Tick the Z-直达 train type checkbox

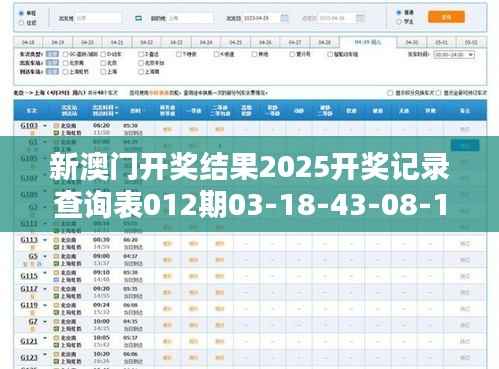click(141, 54)
